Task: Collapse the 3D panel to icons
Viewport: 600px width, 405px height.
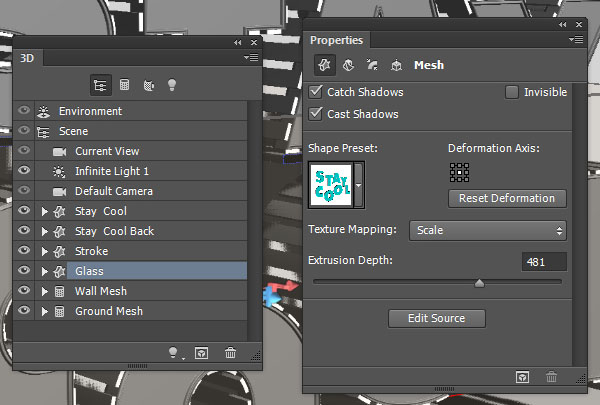Action: pos(238,42)
